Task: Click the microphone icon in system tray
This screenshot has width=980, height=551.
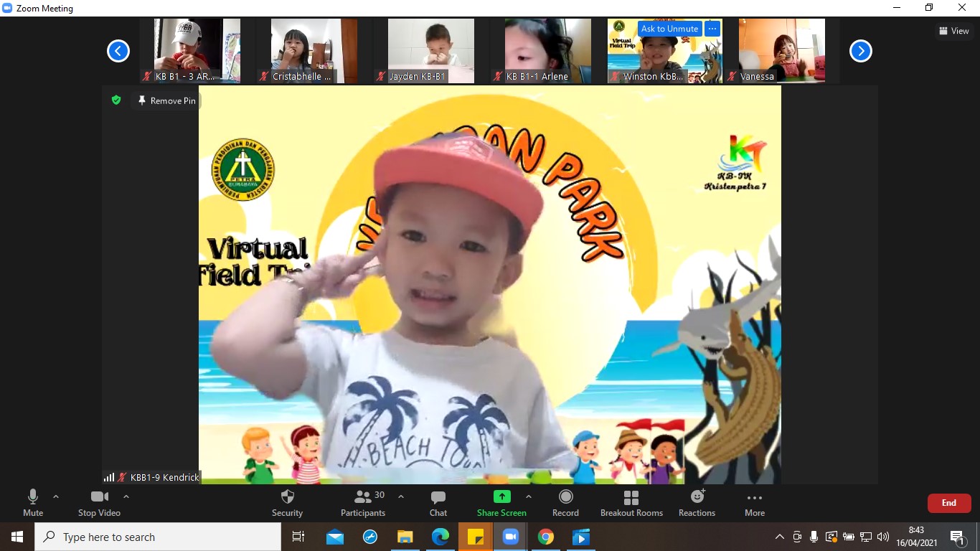Action: point(814,537)
